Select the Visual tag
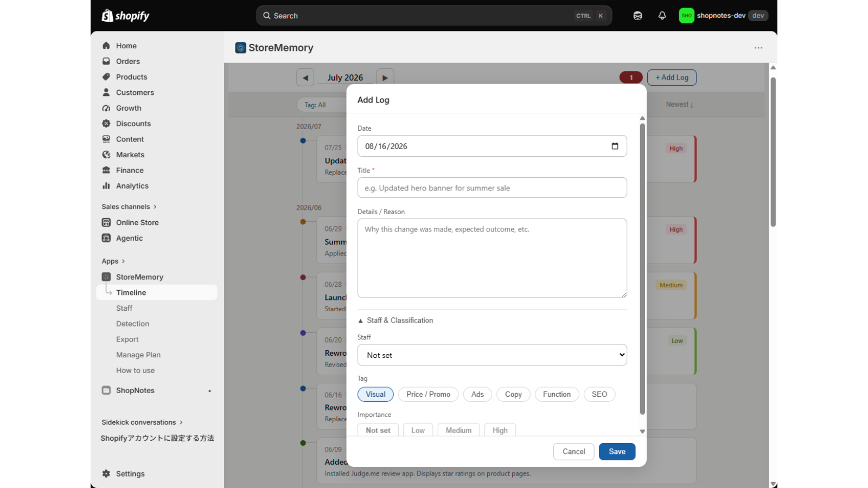 pyautogui.click(x=375, y=394)
